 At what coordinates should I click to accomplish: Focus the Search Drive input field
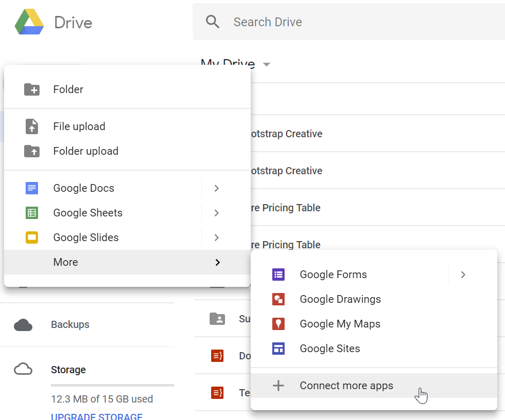point(349,22)
